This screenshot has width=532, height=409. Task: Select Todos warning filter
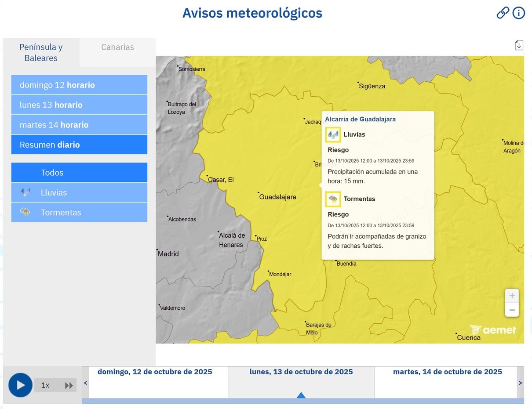tap(79, 173)
